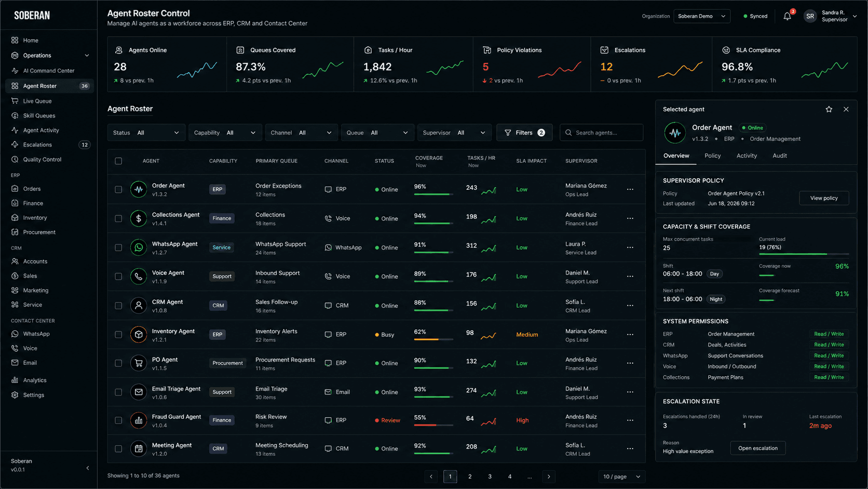The image size is (868, 489).
Task: Click the View policy button
Action: [x=824, y=198]
